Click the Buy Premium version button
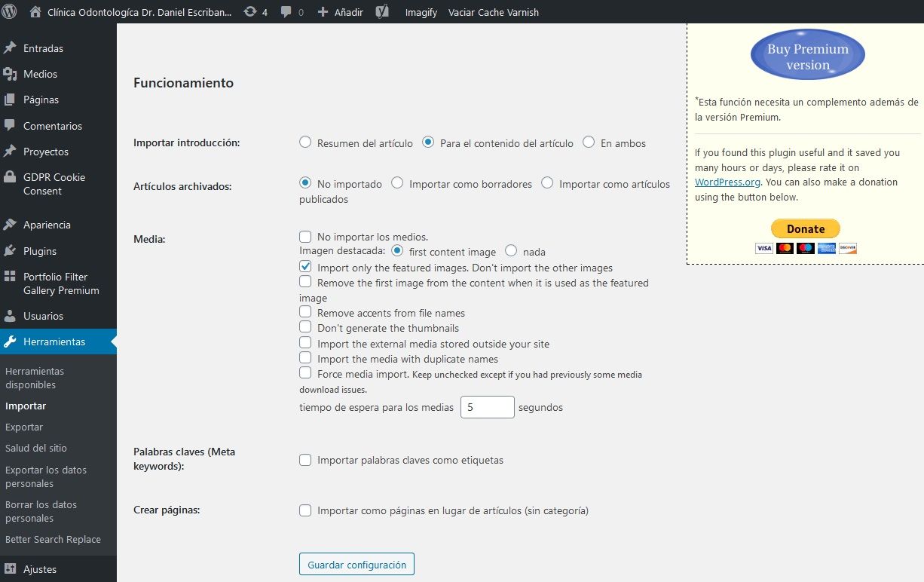The width and height of the screenshot is (924, 582). coord(808,54)
